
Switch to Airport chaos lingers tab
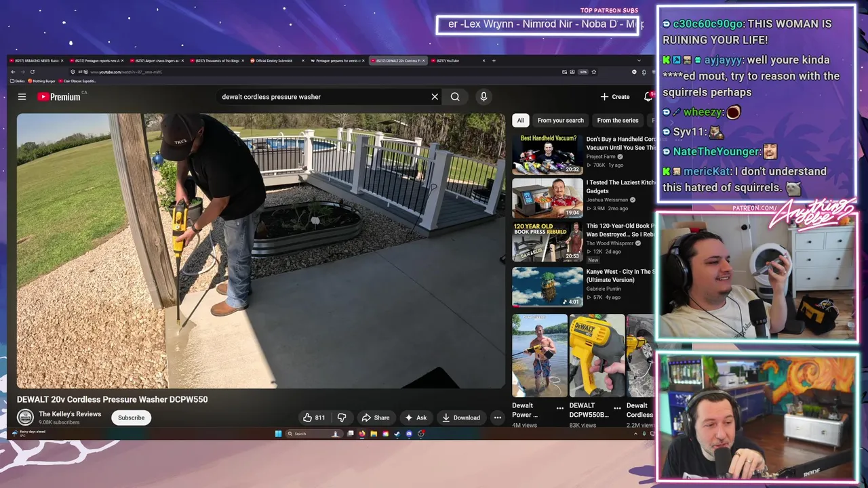157,60
